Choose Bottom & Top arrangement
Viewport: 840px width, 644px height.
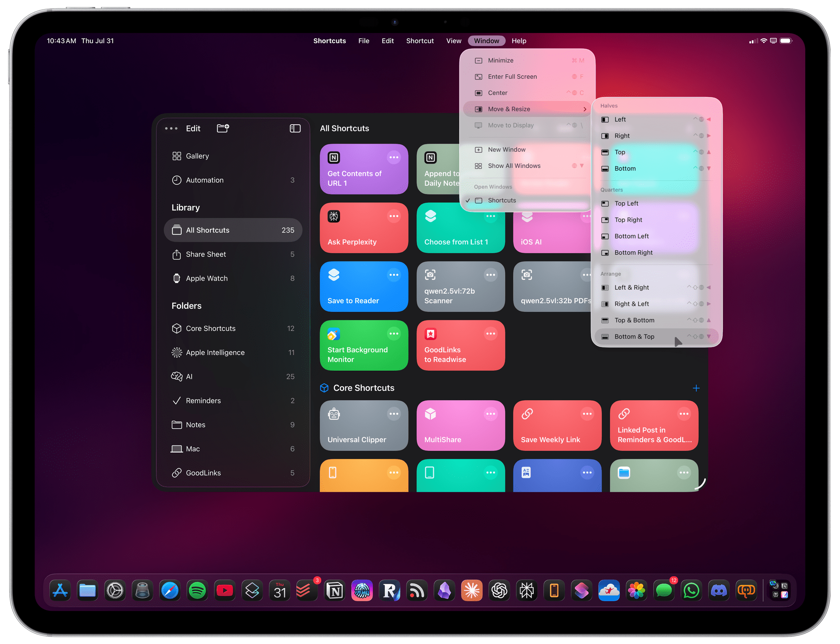click(657, 337)
